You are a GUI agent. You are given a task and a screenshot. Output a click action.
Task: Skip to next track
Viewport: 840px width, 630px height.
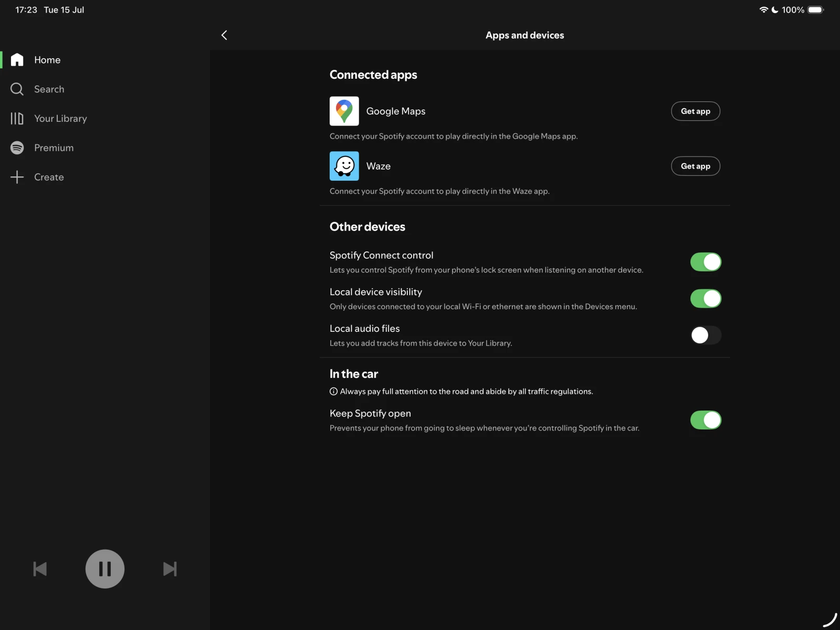point(170,569)
